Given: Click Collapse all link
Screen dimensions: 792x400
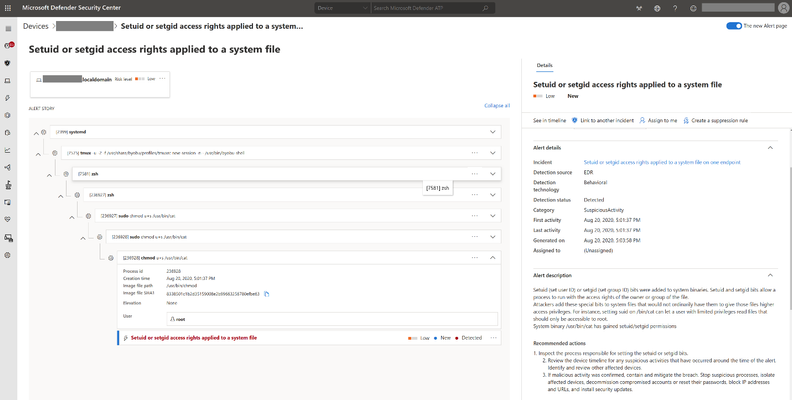Looking at the screenshot, I should pos(497,106).
